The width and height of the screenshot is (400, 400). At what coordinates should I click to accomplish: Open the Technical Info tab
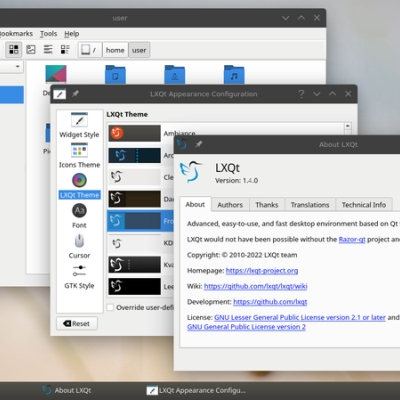pos(364,205)
